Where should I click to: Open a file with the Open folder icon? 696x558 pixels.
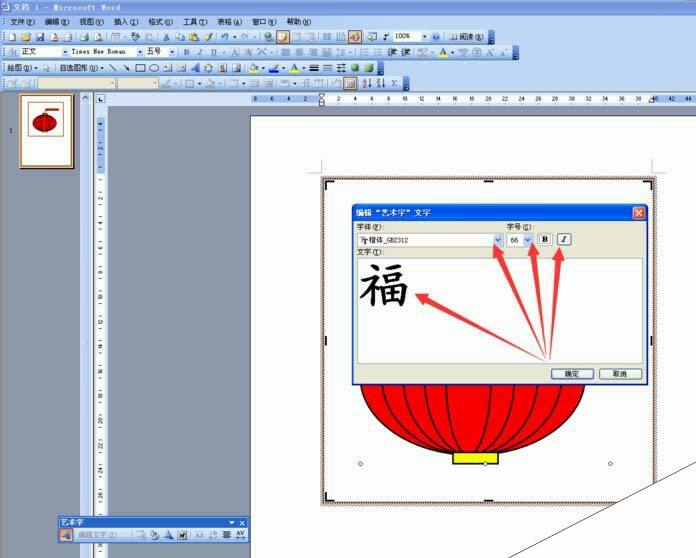26,37
